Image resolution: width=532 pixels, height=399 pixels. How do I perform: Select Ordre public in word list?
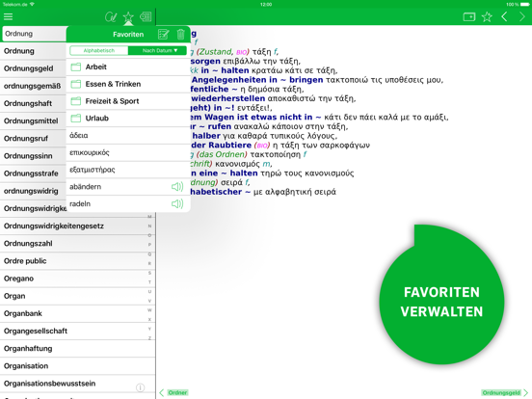(x=77, y=261)
